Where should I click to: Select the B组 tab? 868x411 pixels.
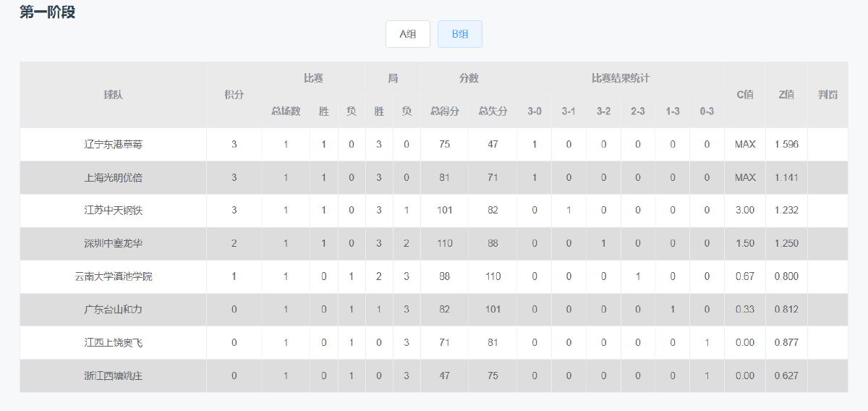(460, 34)
